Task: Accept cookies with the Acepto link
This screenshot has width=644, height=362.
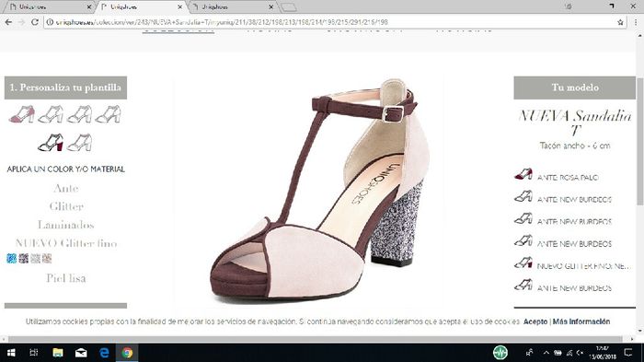Action: 535,321
